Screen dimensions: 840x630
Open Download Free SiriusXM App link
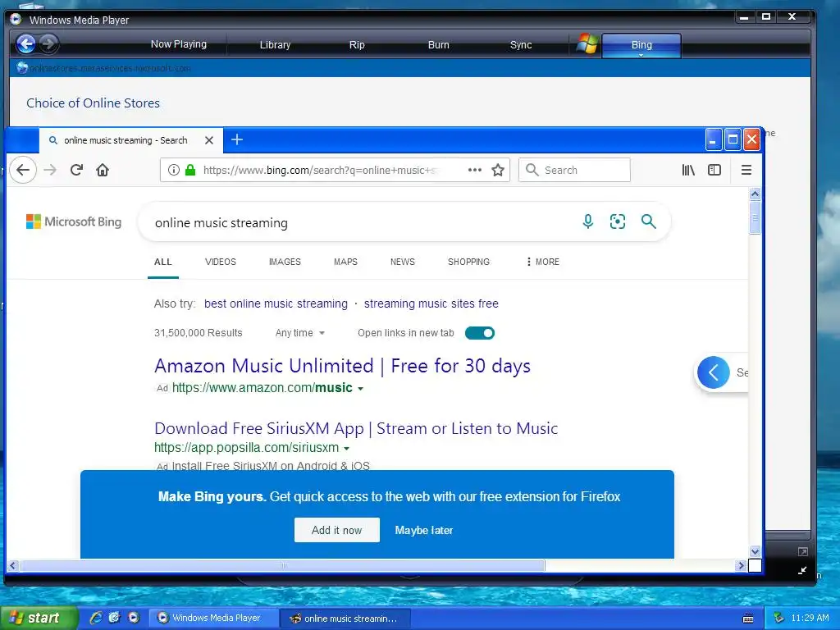click(356, 428)
